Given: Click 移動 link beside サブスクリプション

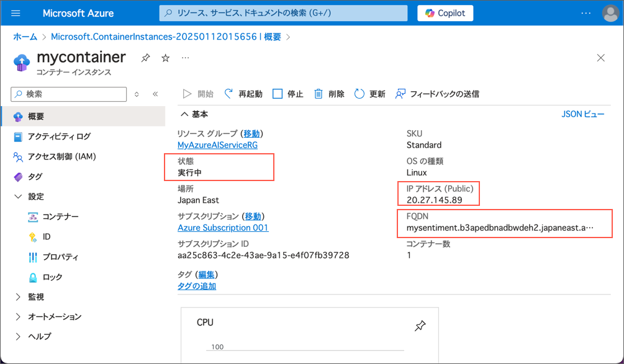Looking at the screenshot, I should [x=253, y=216].
